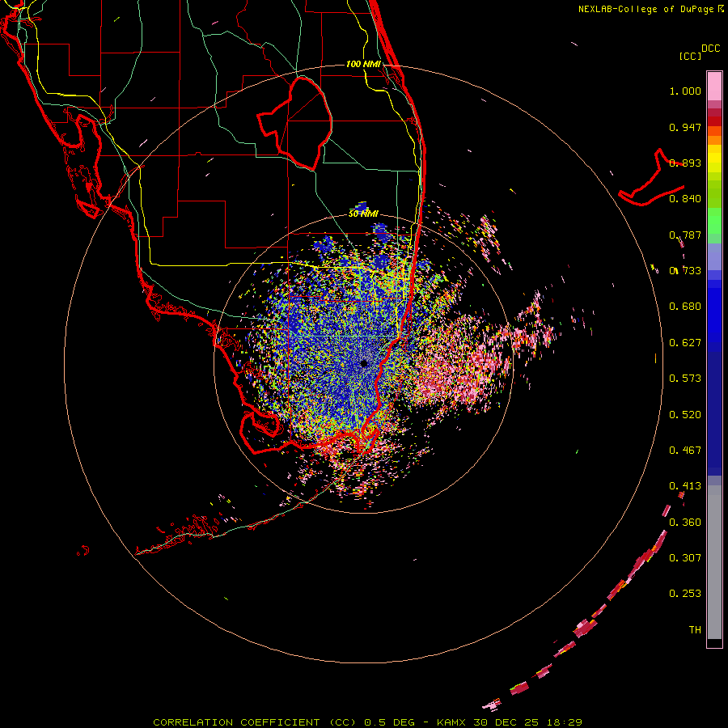Pick the light pink color at scale top

point(714,86)
